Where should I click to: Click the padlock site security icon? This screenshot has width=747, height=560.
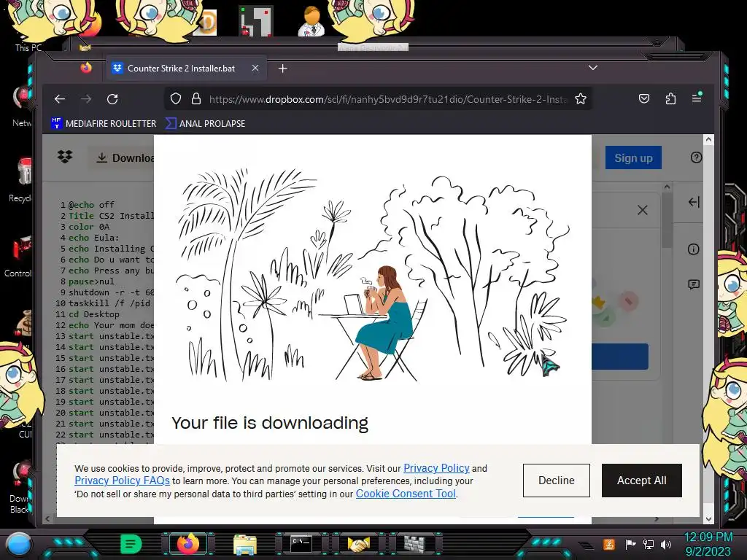(196, 98)
